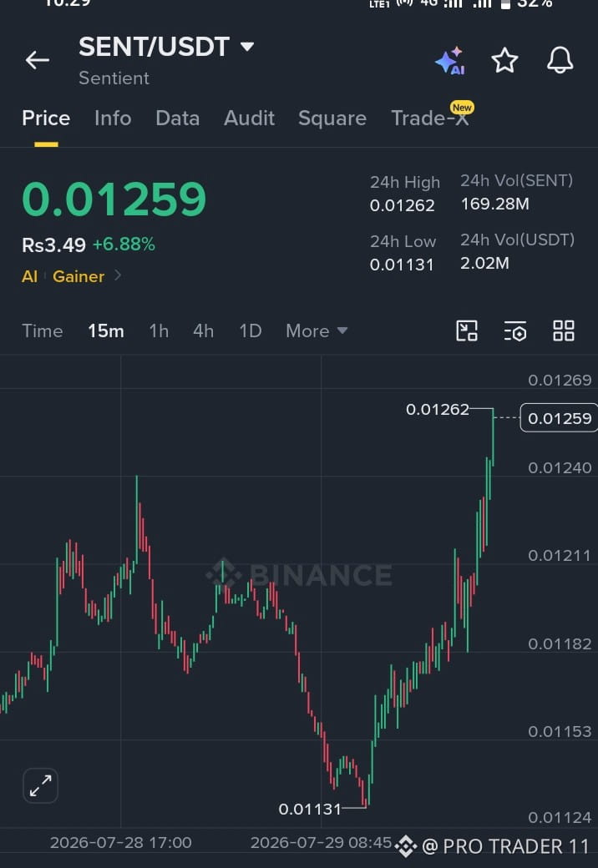Tap the 0.01182 price axis label
This screenshot has height=868, width=598.
(x=560, y=643)
